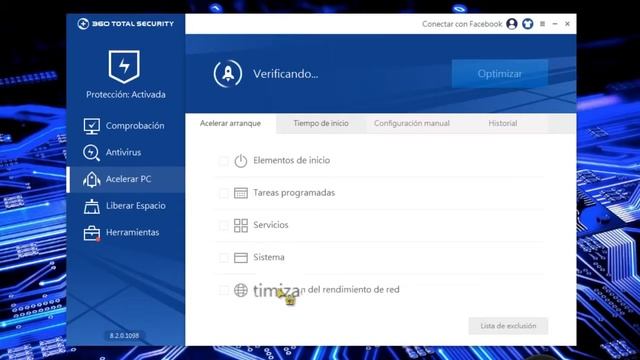640x360 pixels.
Task: Open the Liberar Espacio broom icon
Action: tap(91, 206)
